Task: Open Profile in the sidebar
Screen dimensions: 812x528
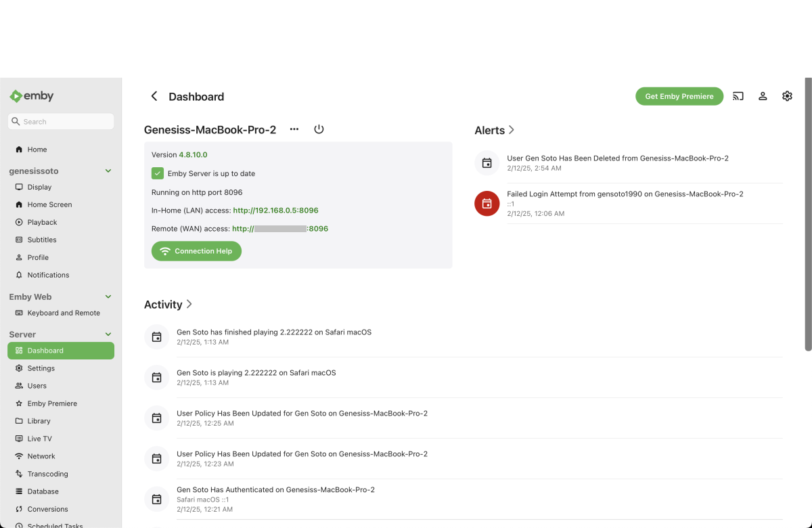Action: pos(61,257)
